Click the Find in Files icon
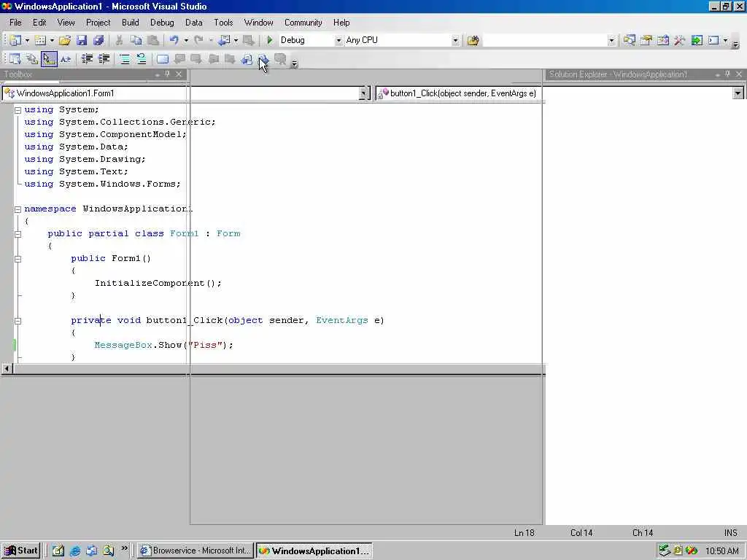Image resolution: width=747 pixels, height=560 pixels. point(473,41)
